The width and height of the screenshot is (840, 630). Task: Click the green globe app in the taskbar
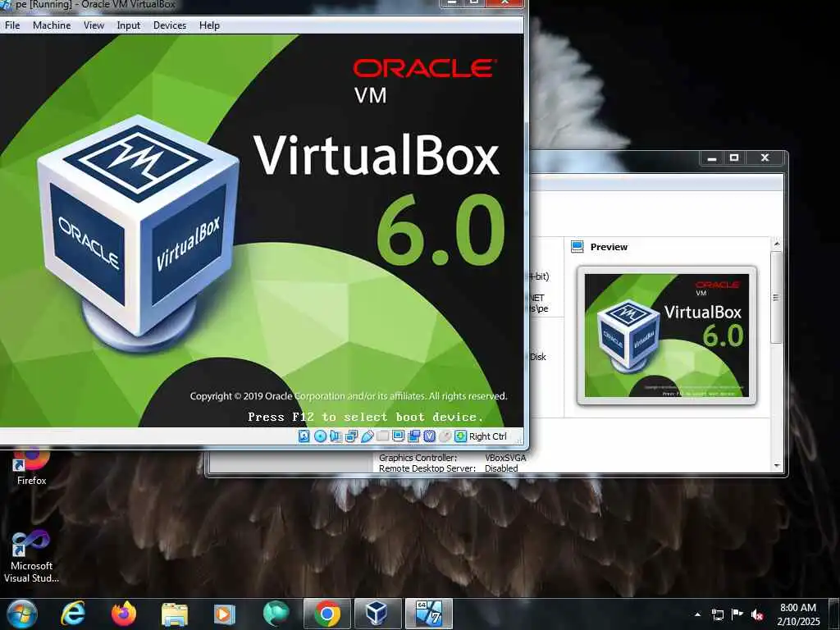[x=276, y=614]
